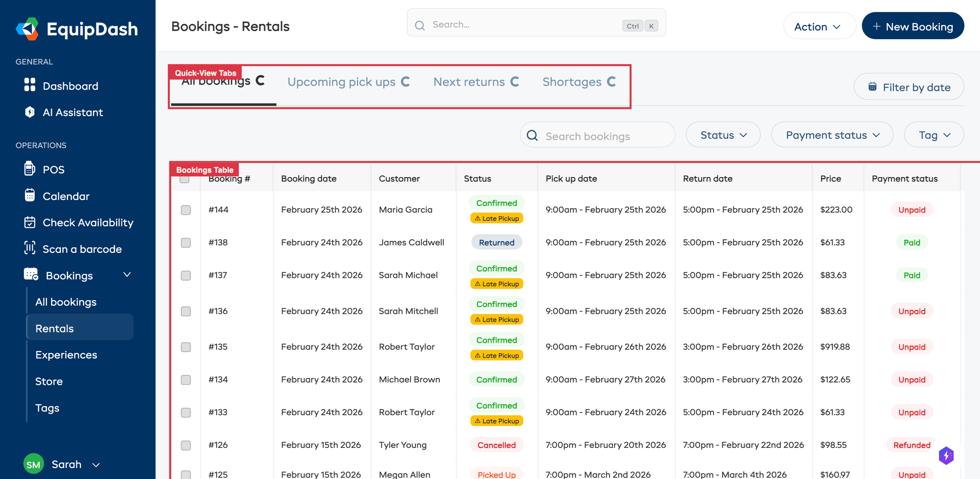Click the calendar icon in Filter by date
The image size is (980, 479).
click(x=872, y=87)
